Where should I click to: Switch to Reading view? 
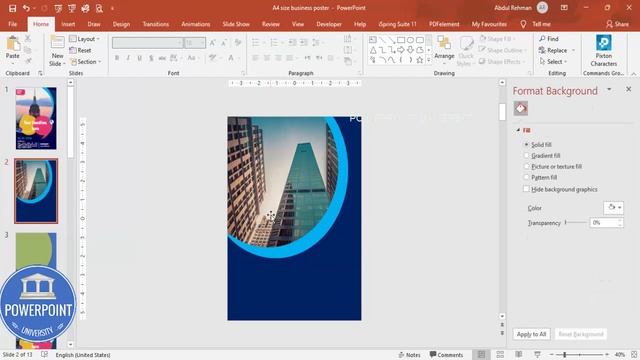(x=518, y=354)
